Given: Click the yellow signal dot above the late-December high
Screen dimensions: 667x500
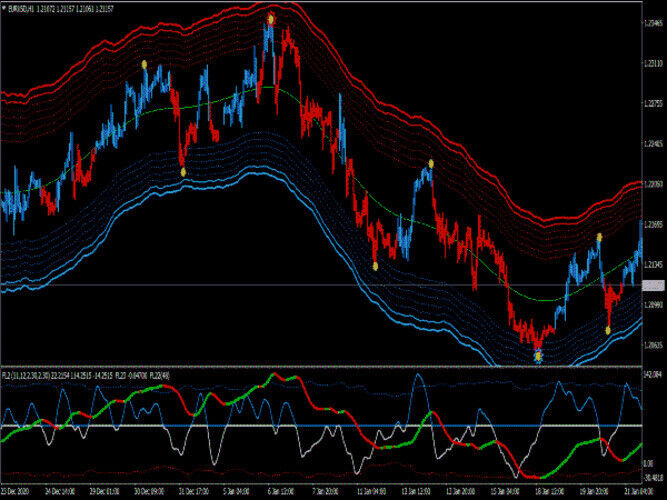Looking at the screenshot, I should 143,64.
